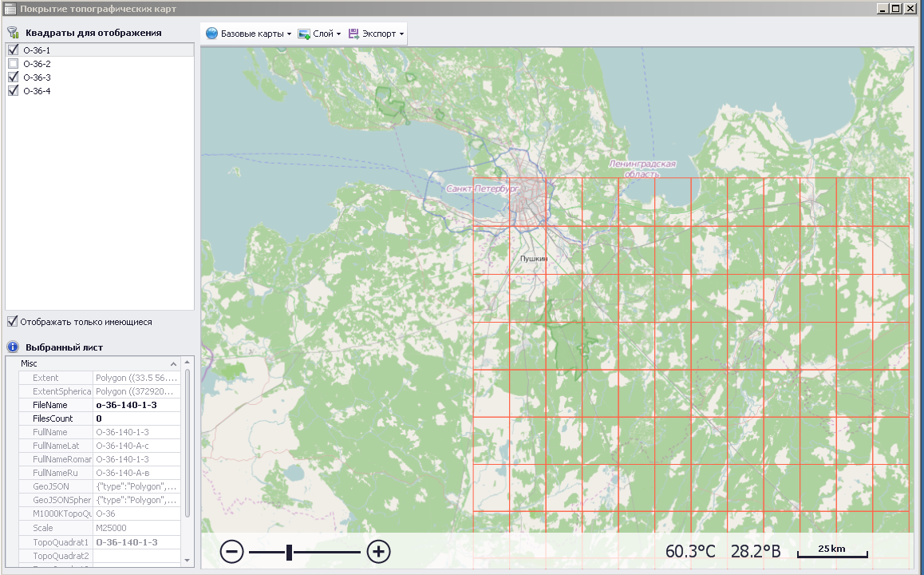Image resolution: width=924 pixels, height=575 pixels.
Task: Click the Санкт-Петербург label on the map
Action: coord(483,188)
